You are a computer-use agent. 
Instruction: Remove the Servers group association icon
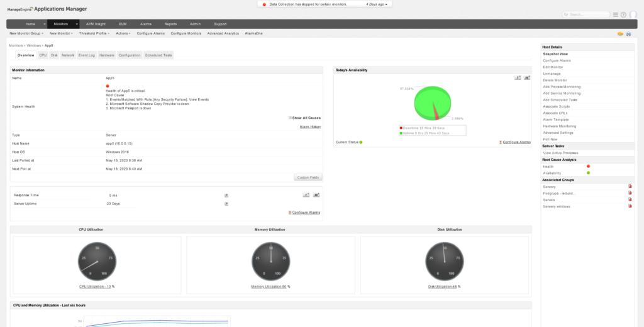click(x=630, y=200)
